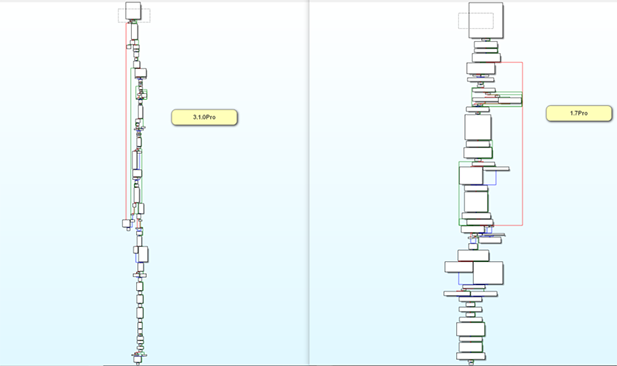Click the wide flat node below the big 1.7Pro node
617x366 pixels.
(471, 294)
